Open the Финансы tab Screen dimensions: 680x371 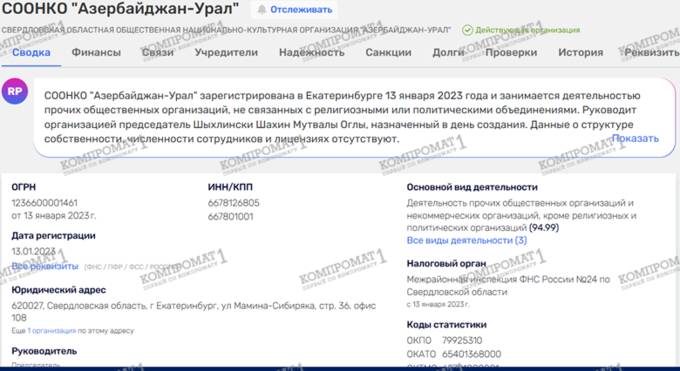(x=96, y=53)
